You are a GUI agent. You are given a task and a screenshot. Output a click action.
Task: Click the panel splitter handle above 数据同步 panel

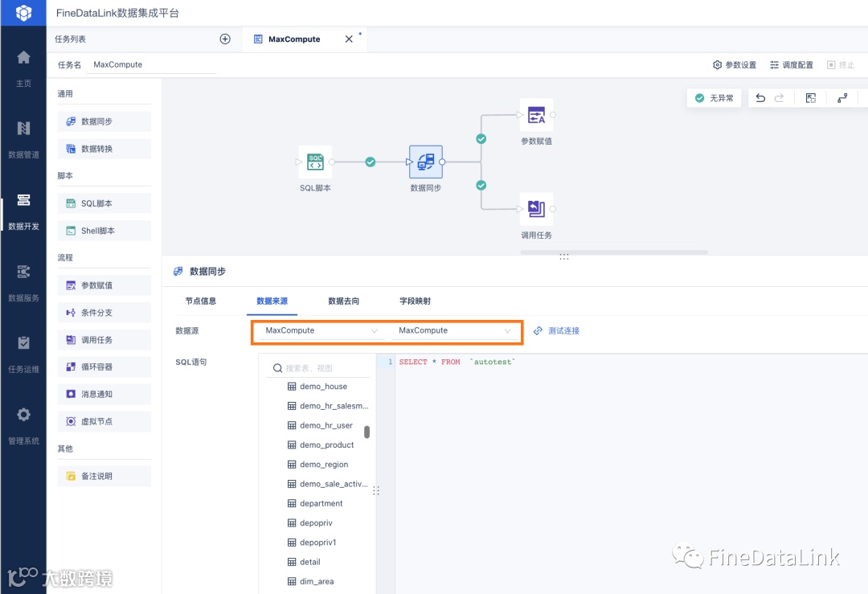[x=563, y=257]
